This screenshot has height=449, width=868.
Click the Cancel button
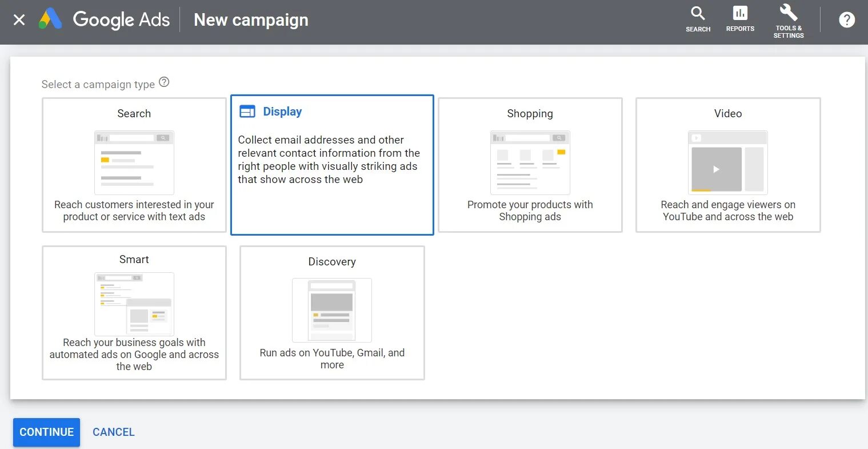point(114,432)
